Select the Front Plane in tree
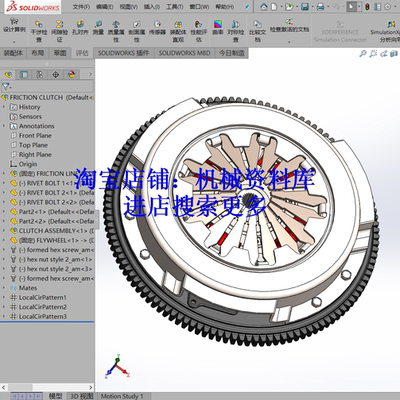The image size is (400, 400). [35, 136]
